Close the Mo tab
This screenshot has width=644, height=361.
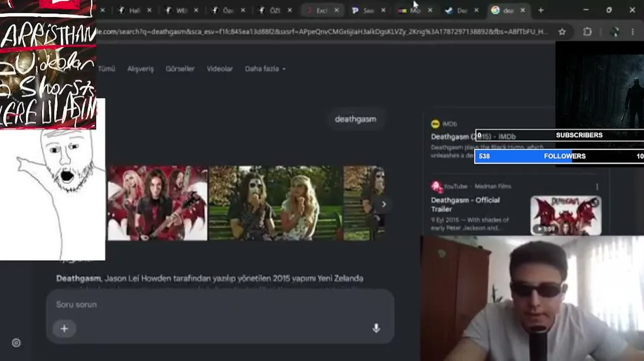(x=430, y=11)
